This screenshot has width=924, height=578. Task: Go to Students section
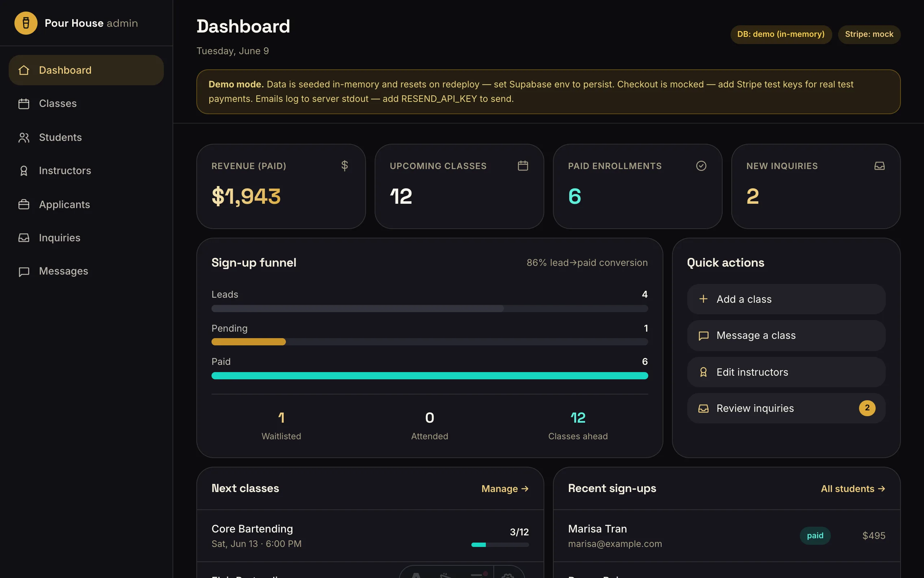click(x=86, y=137)
